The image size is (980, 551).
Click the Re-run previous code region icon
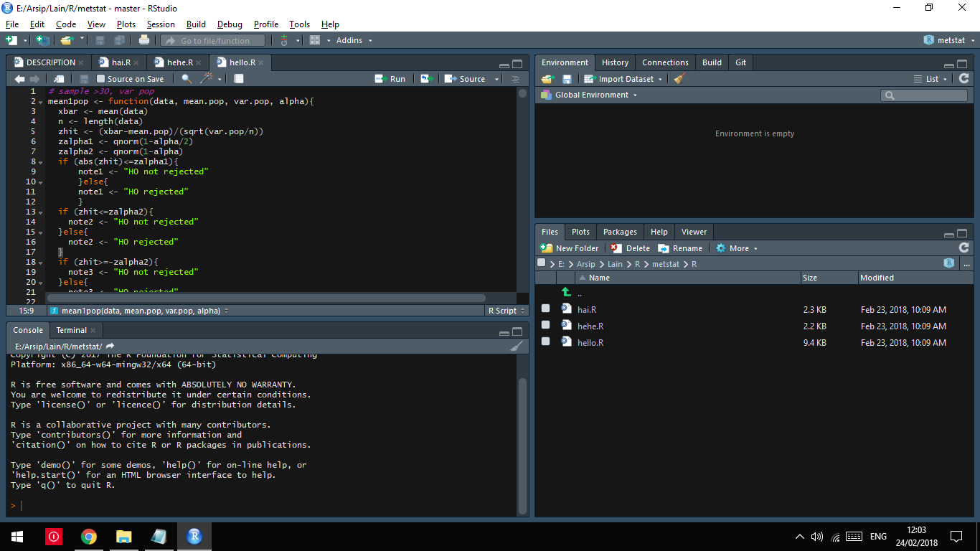point(426,79)
